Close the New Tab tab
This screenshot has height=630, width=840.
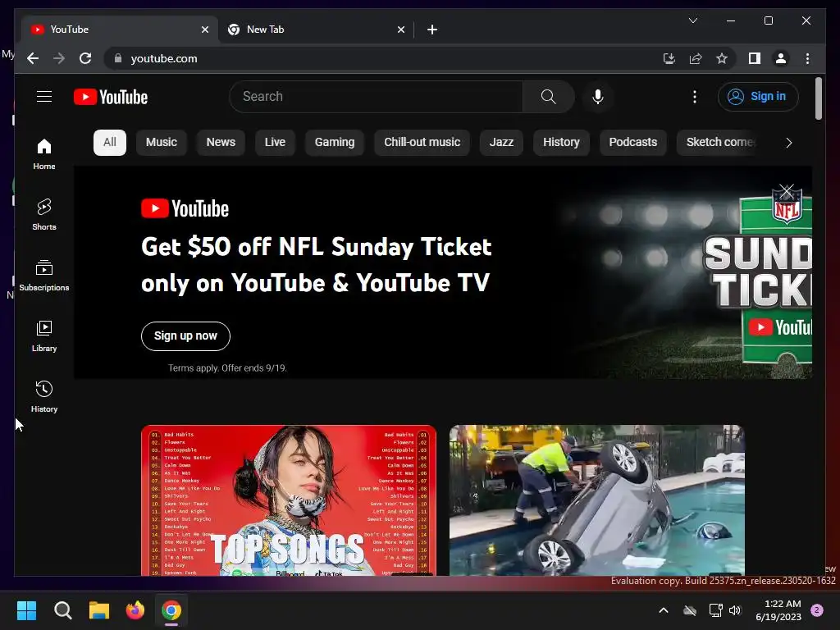pyautogui.click(x=400, y=30)
